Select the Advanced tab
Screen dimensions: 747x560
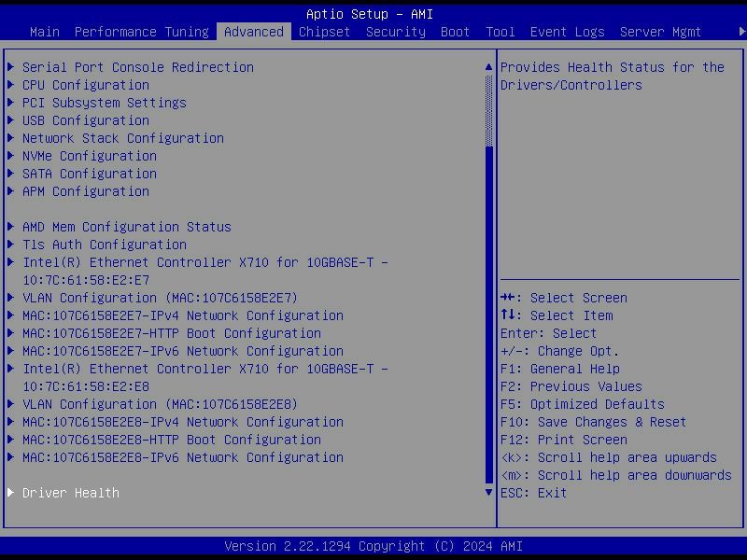pyautogui.click(x=254, y=32)
